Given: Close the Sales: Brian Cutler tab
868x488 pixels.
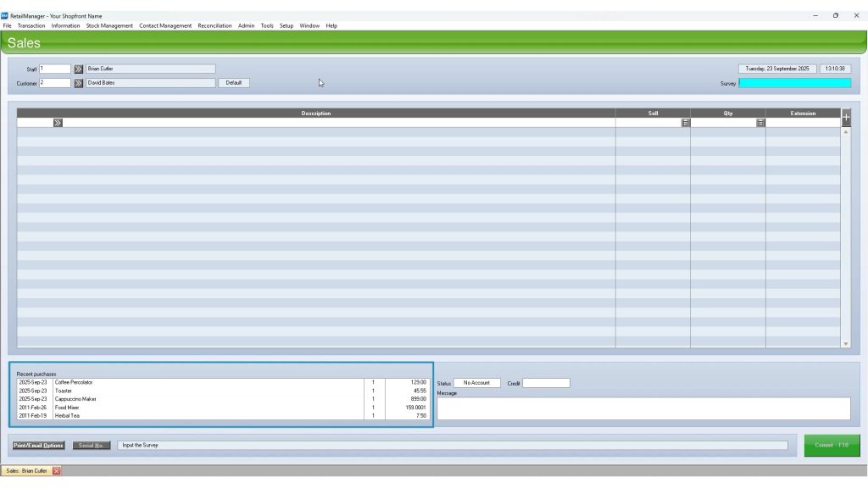Looking at the screenshot, I should [x=57, y=471].
